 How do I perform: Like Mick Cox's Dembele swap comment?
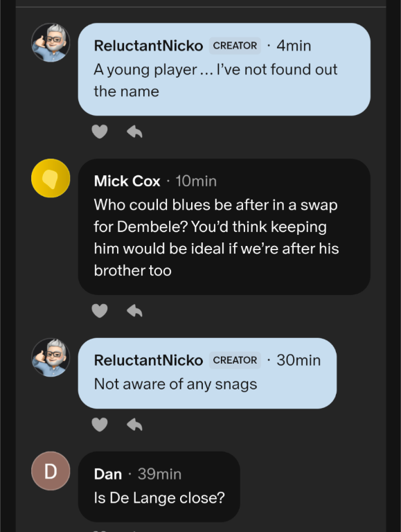click(100, 311)
